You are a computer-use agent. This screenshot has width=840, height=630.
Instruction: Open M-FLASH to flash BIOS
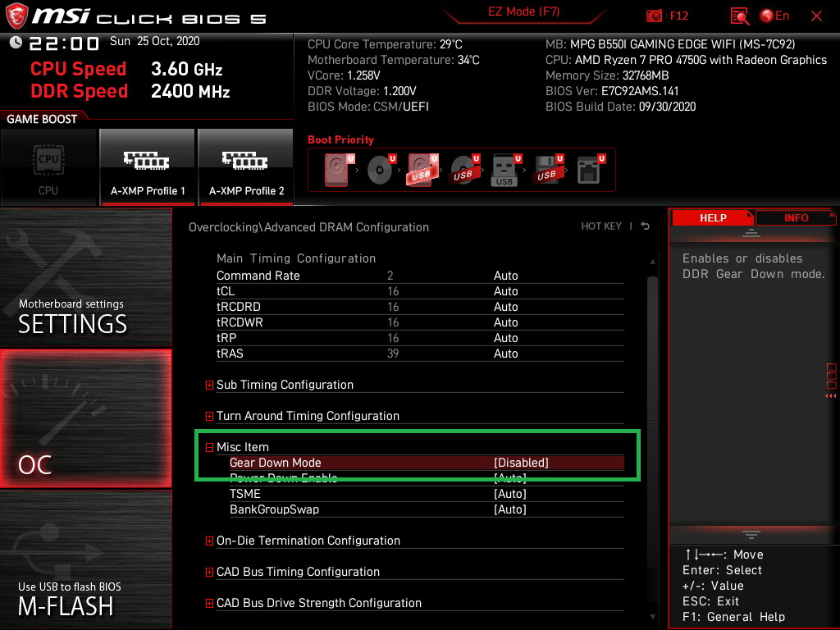86,559
